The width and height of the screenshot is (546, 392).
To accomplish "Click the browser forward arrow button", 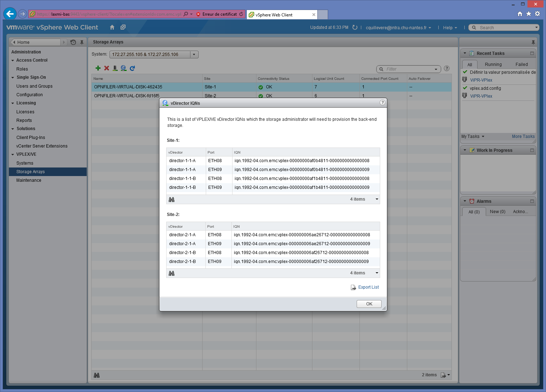I will (x=22, y=14).
